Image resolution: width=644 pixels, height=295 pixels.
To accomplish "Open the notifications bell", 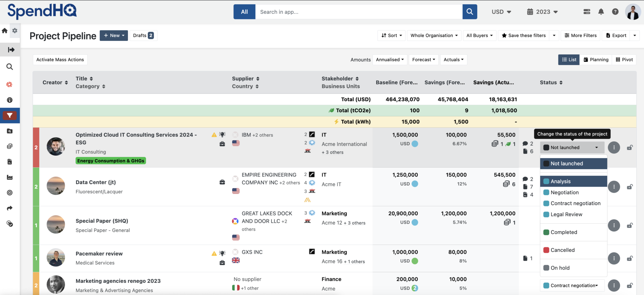I will pyautogui.click(x=601, y=12).
